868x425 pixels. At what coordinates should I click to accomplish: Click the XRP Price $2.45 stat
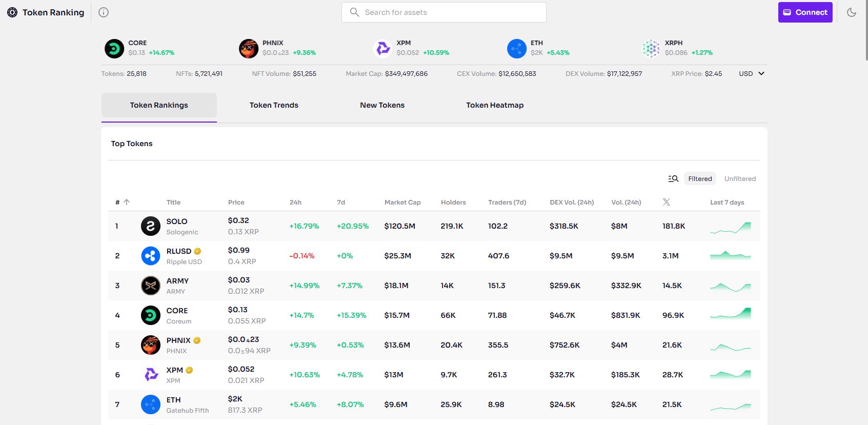pyautogui.click(x=696, y=74)
